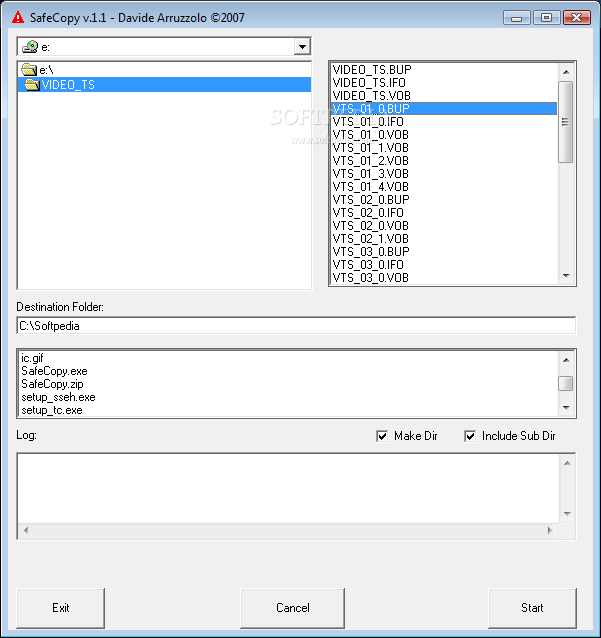The image size is (601, 638).
Task: Click the VIDEO_TS folder icon
Action: 32,85
